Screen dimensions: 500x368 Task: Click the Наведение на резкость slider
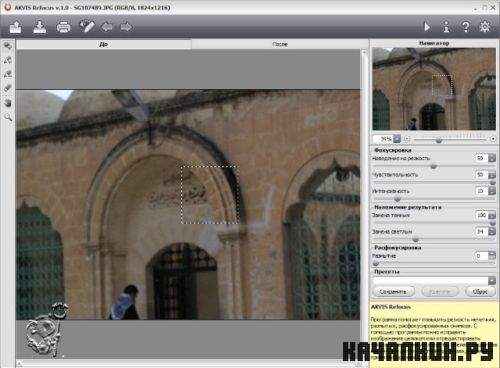[434, 166]
